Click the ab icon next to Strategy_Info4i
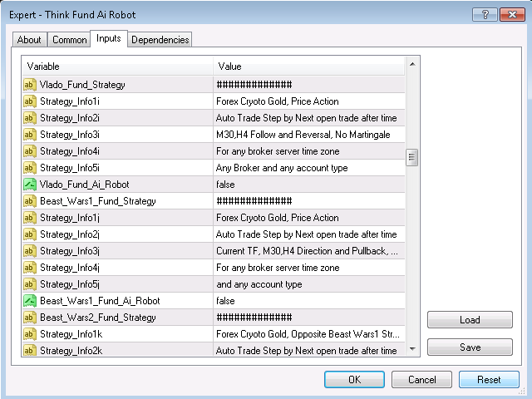The width and height of the screenshot is (532, 399). (30, 151)
